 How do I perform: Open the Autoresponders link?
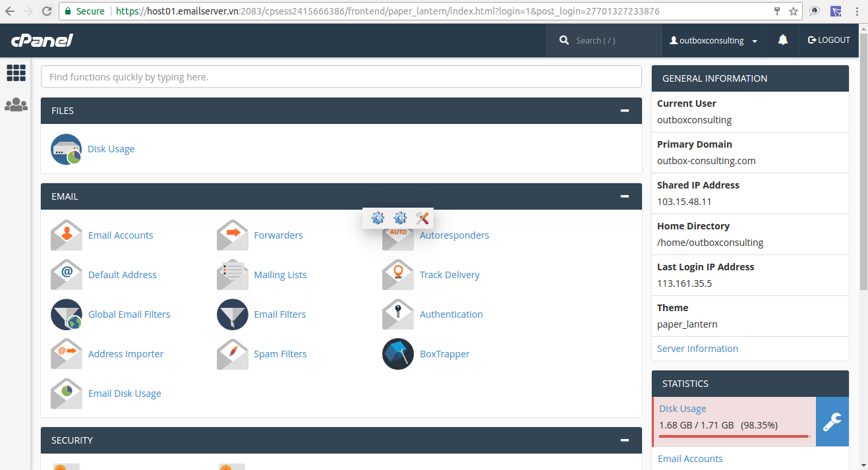pyautogui.click(x=455, y=235)
